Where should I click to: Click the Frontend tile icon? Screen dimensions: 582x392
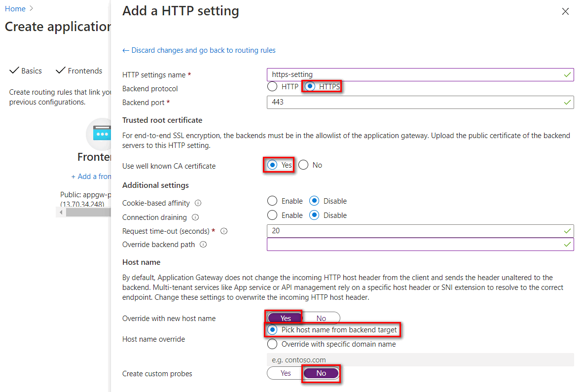point(103,134)
